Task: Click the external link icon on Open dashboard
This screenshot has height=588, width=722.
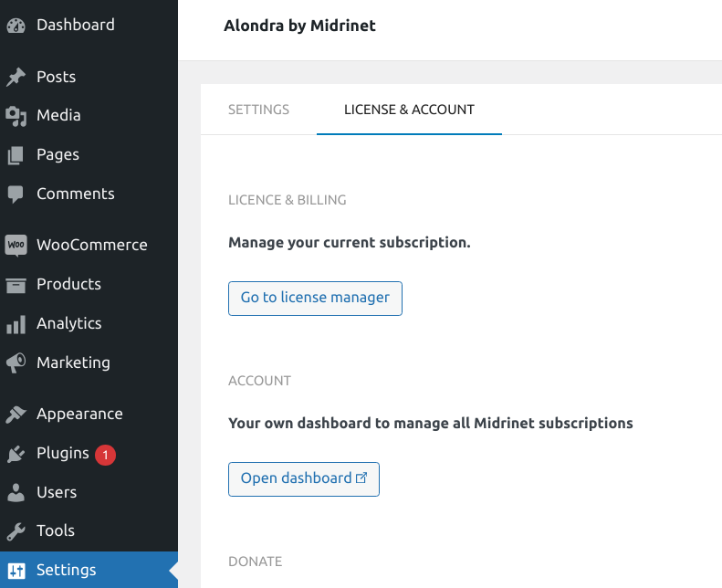Action: pos(361,478)
